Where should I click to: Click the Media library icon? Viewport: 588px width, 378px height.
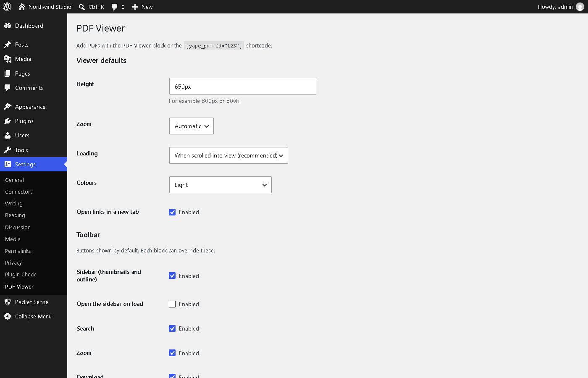coord(8,59)
